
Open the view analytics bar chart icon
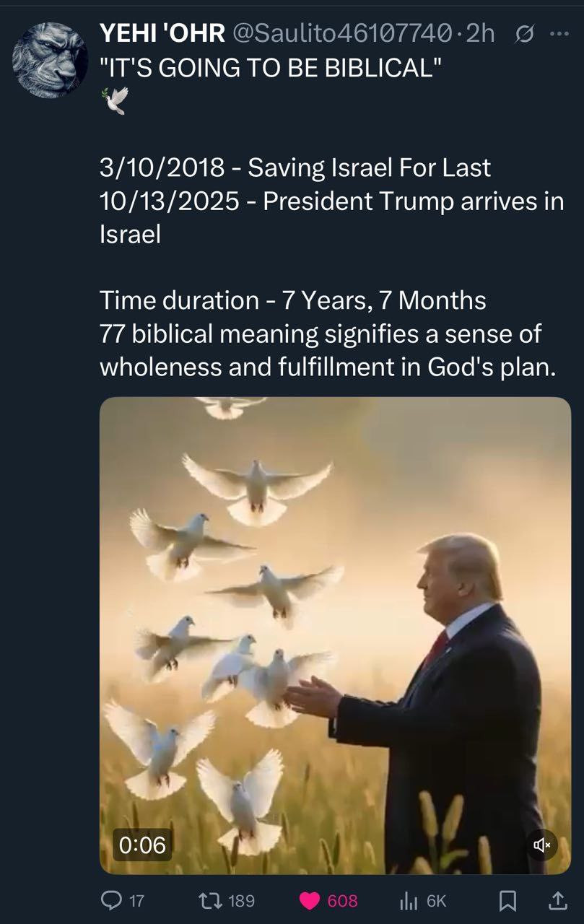pyautogui.click(x=408, y=900)
